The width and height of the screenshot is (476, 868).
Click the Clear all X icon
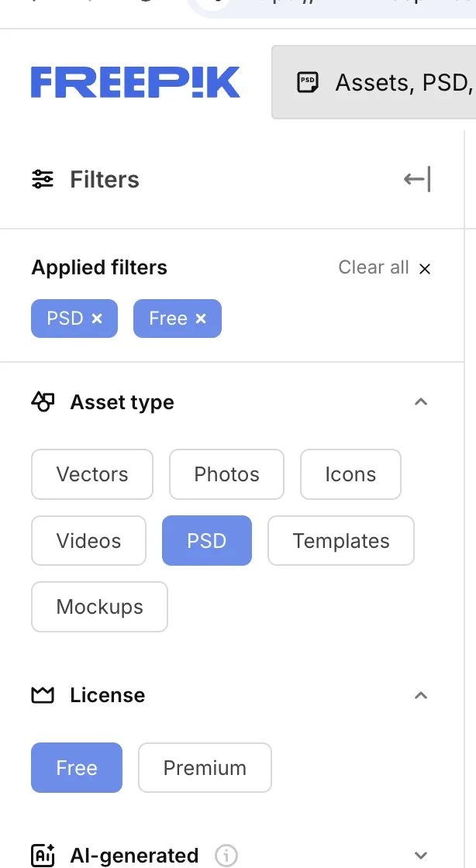point(425,269)
